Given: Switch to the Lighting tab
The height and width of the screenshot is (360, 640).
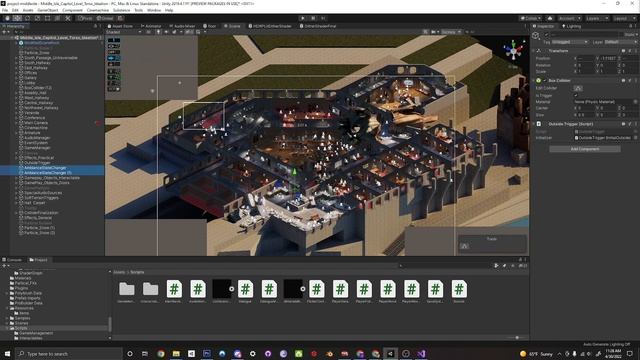Looking at the screenshot, I should [571, 26].
